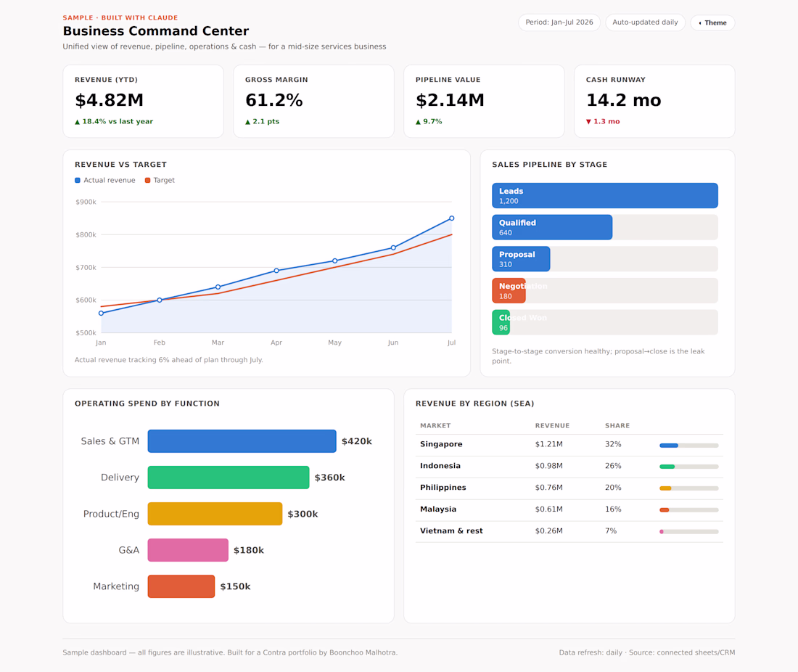Click the Auto-updated daily pill
Screen dimensions: 798x672
(x=645, y=22)
